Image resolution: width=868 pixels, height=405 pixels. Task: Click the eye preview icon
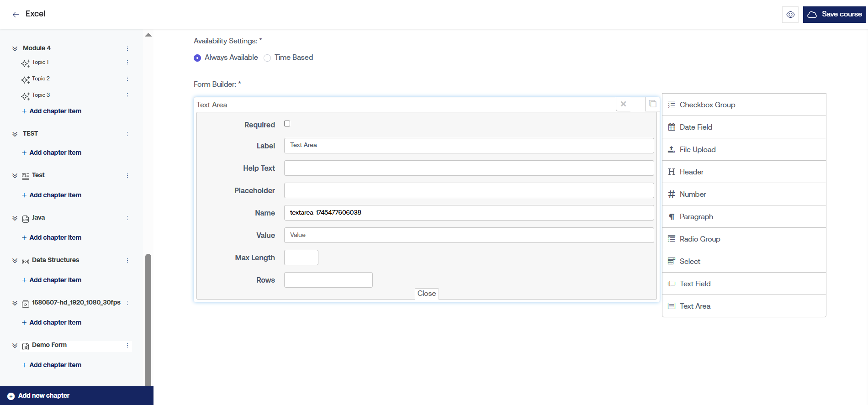tap(790, 15)
